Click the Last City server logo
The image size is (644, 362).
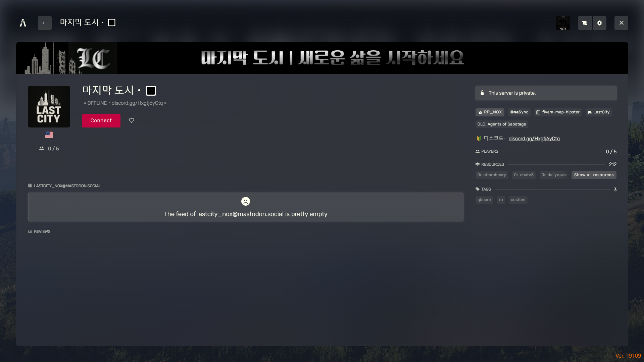(x=49, y=107)
